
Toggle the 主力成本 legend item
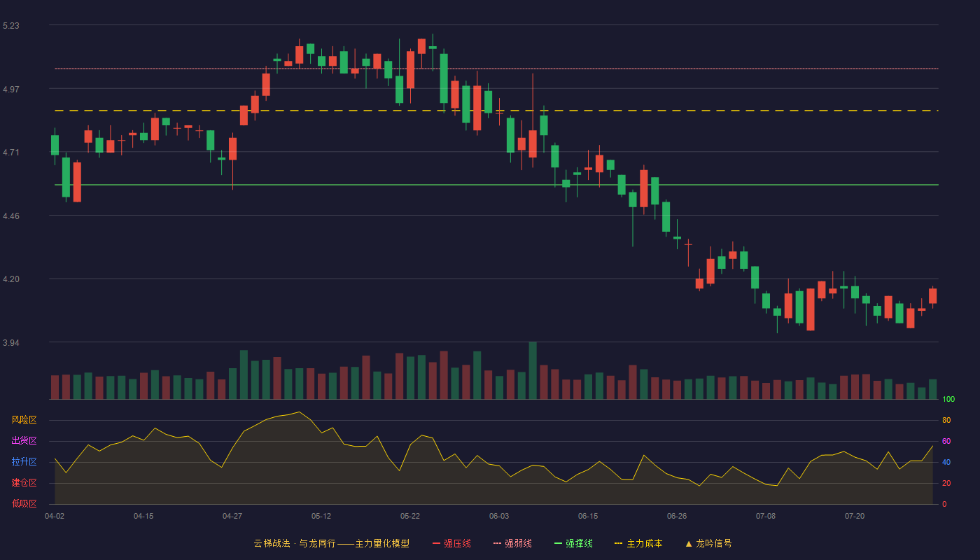(638, 543)
